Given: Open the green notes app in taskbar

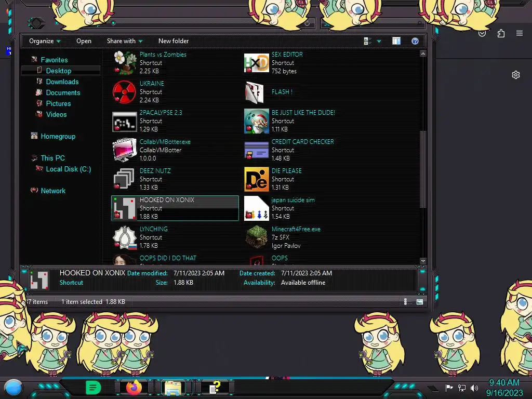Looking at the screenshot, I should coord(93,388).
